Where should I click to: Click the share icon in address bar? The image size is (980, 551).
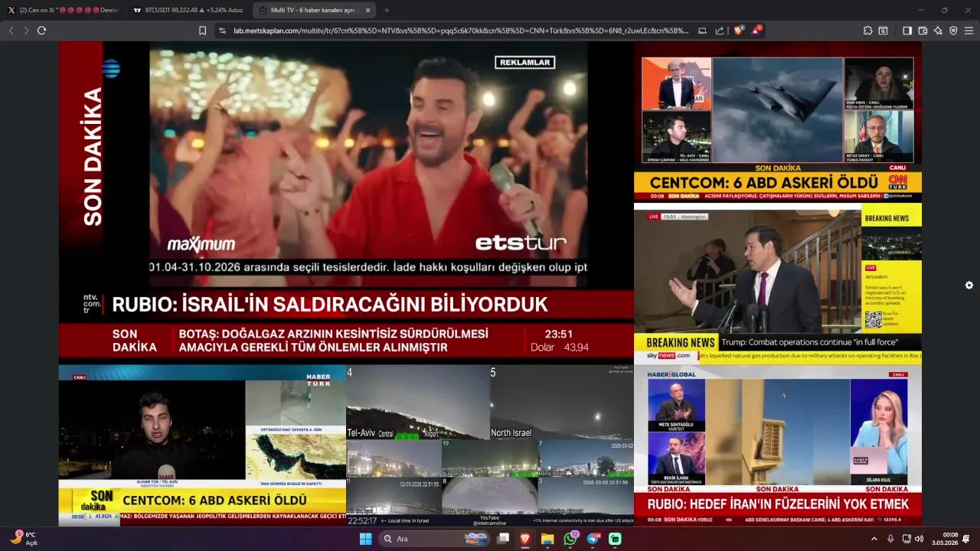click(720, 31)
